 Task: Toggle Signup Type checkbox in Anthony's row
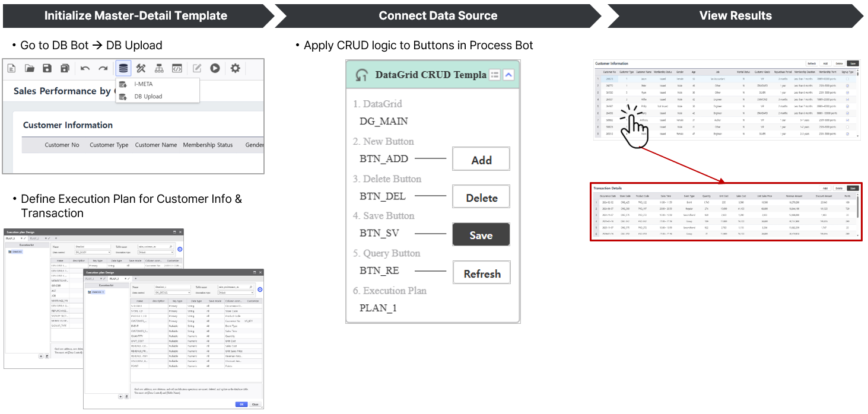point(847,120)
